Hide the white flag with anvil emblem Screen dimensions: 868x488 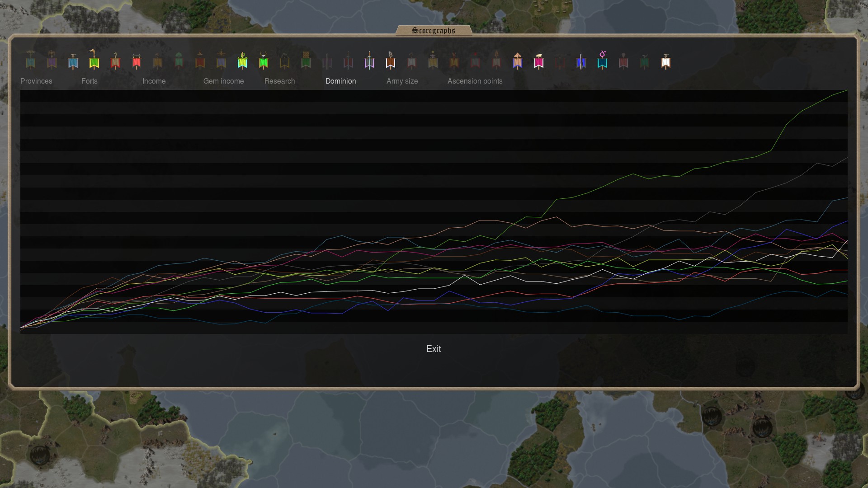(666, 61)
